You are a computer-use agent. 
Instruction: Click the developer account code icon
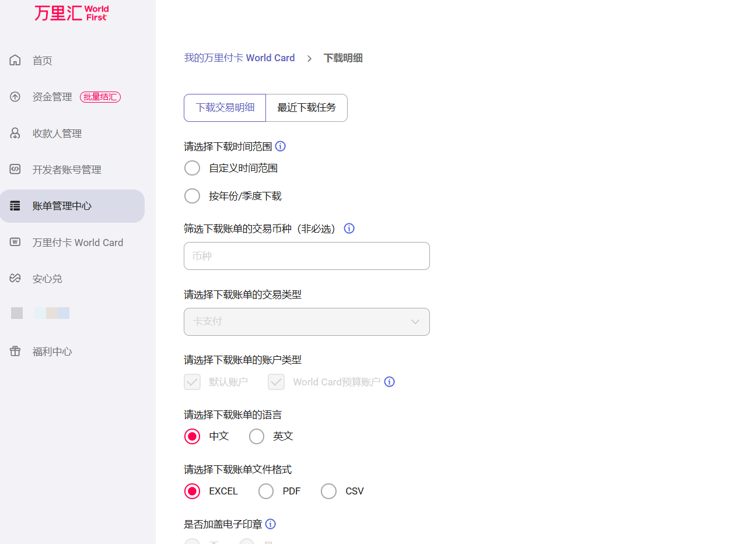coord(15,169)
